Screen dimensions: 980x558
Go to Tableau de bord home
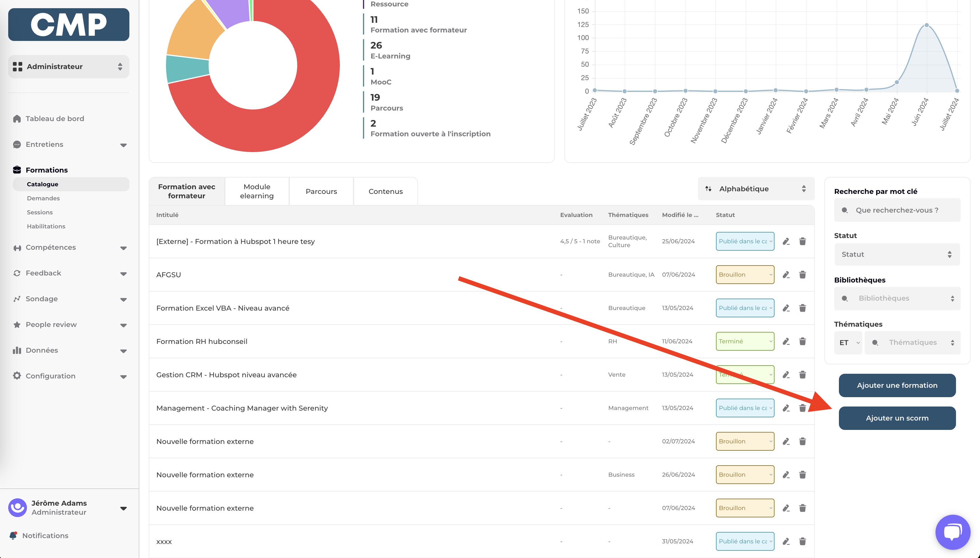point(54,118)
